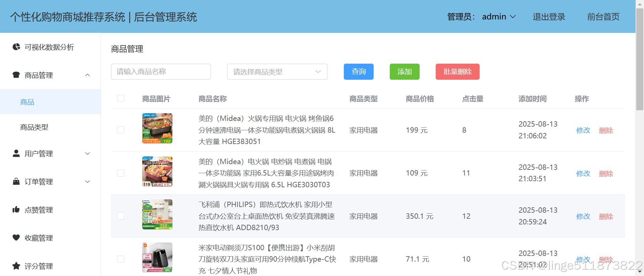Click the star icon beside 评分管理
The height and width of the screenshot is (276, 644).
pyautogui.click(x=16, y=266)
